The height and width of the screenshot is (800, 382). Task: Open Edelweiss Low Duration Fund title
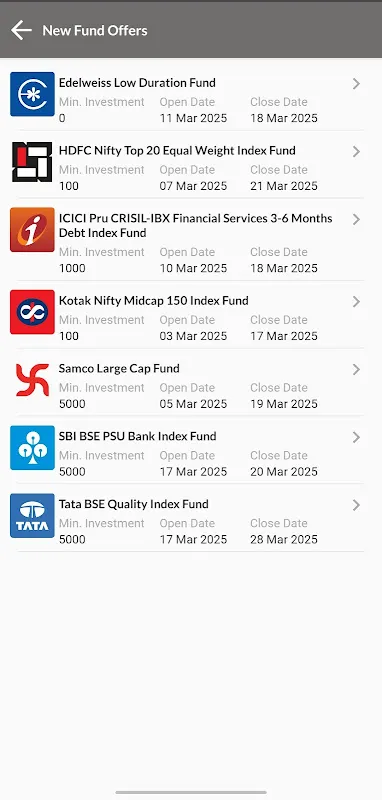point(137,83)
